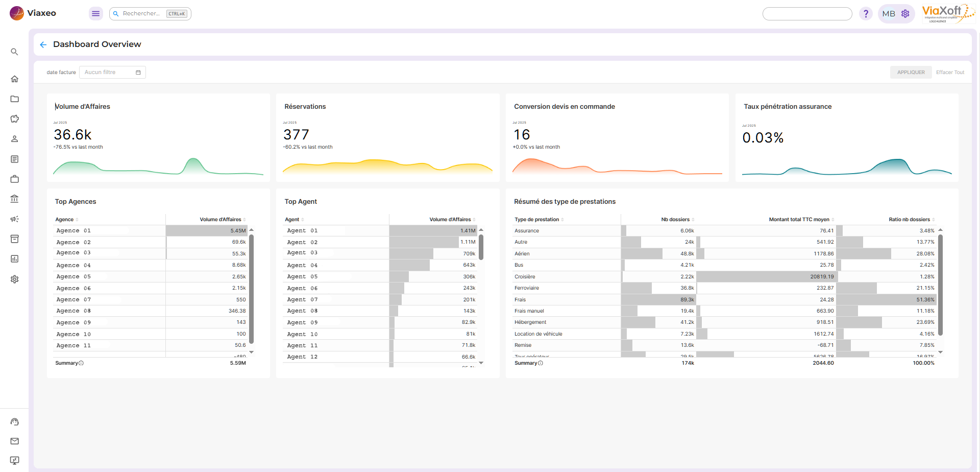Click Effacer Tout to clear filters

(950, 73)
